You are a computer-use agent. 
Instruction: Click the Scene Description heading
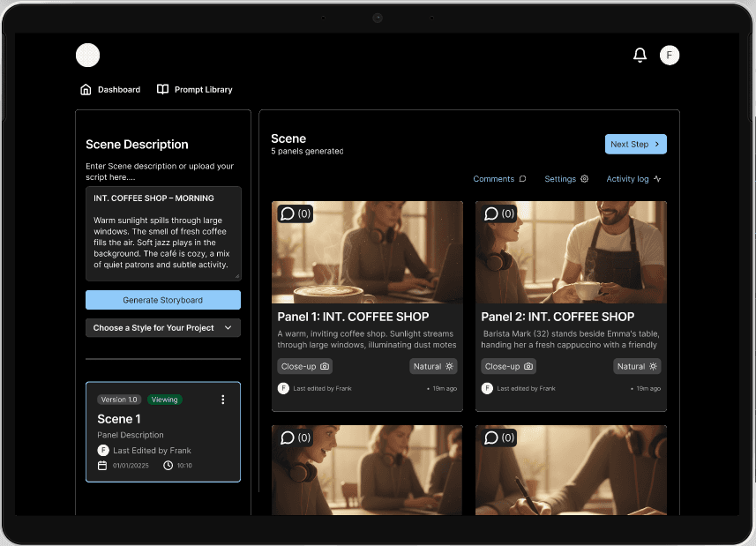137,145
